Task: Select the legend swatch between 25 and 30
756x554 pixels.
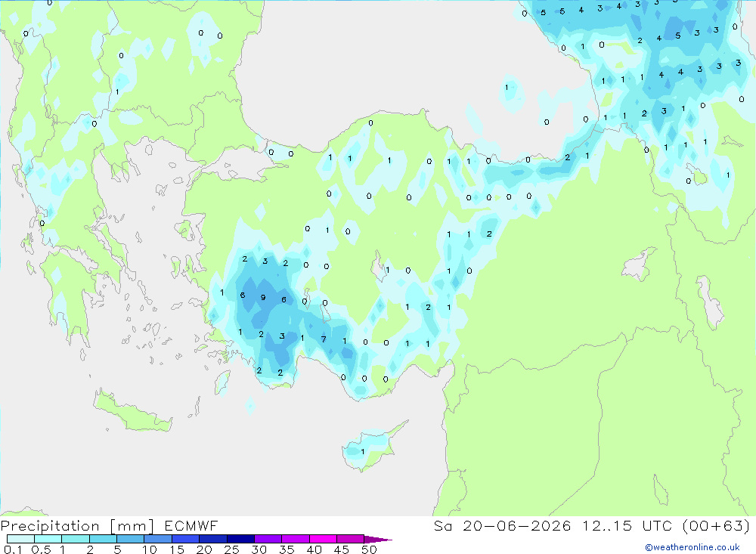Action: [240, 539]
